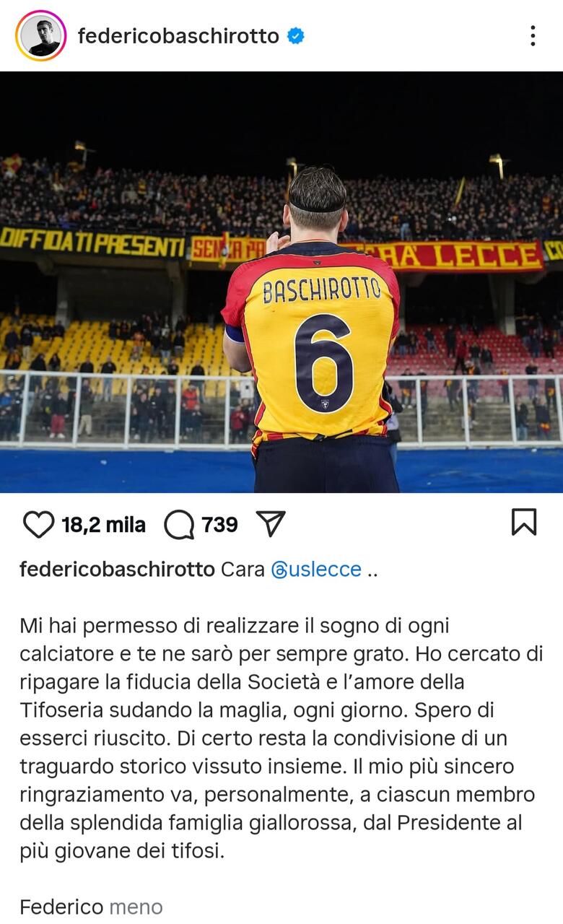Screen dimensions: 563x924
Task: Collapse caption with 'meno' link
Action: tap(136, 907)
